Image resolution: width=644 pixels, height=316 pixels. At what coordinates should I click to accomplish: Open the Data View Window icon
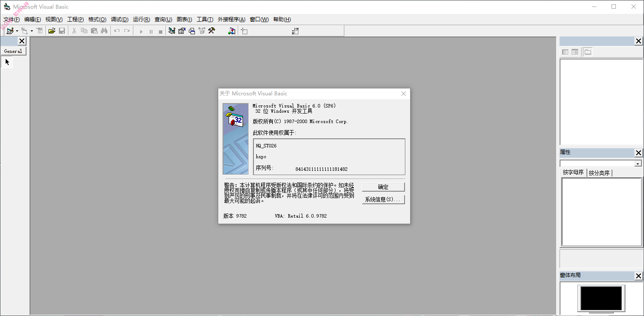(232, 31)
